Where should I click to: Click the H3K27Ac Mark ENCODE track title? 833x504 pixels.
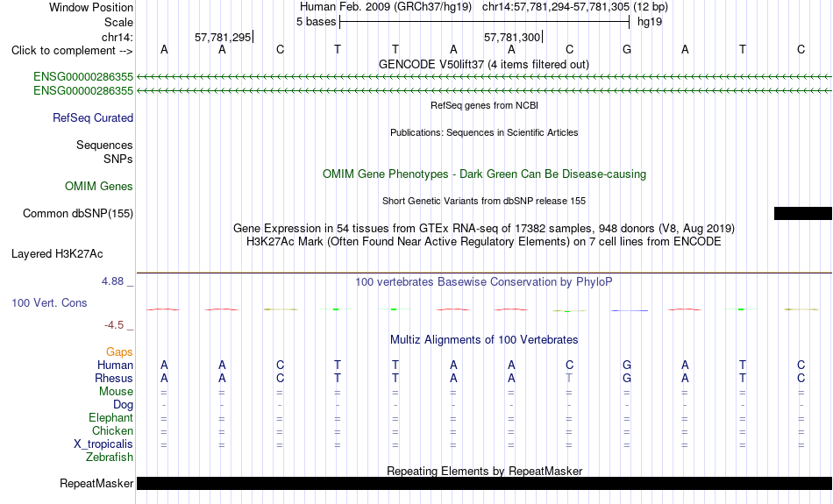click(484, 242)
